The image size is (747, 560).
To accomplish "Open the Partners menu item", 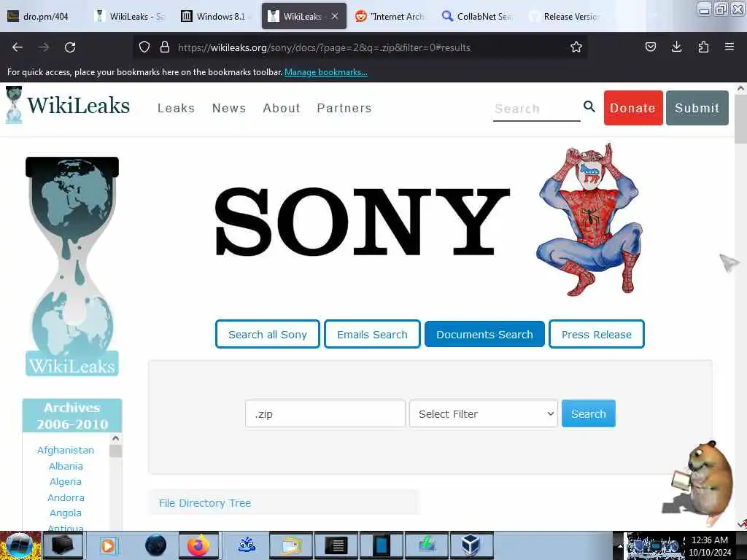I will [344, 108].
